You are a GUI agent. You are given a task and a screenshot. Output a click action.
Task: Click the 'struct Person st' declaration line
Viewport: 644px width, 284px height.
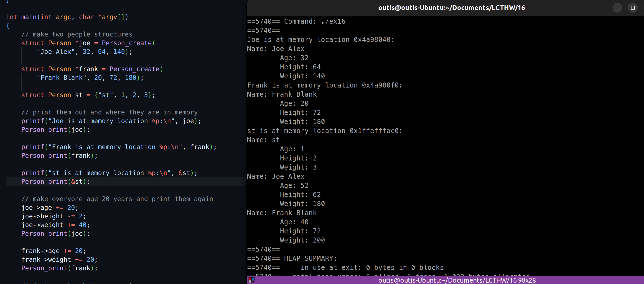(88, 95)
